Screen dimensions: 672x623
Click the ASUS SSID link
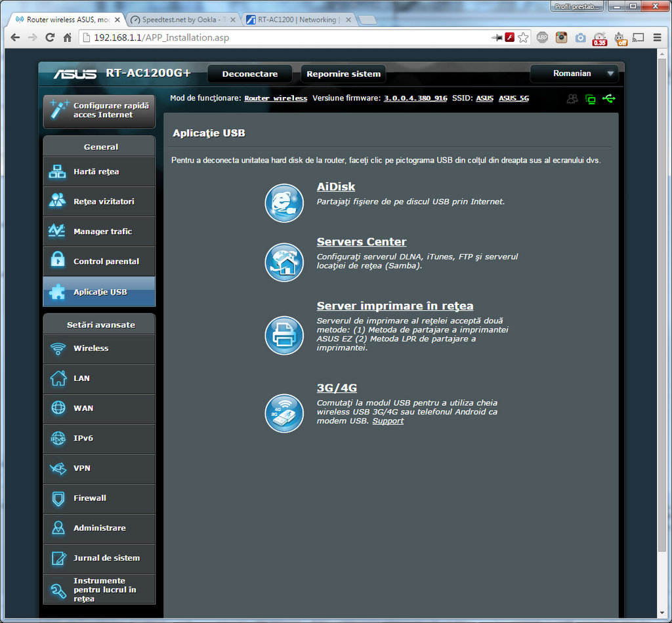click(x=485, y=98)
